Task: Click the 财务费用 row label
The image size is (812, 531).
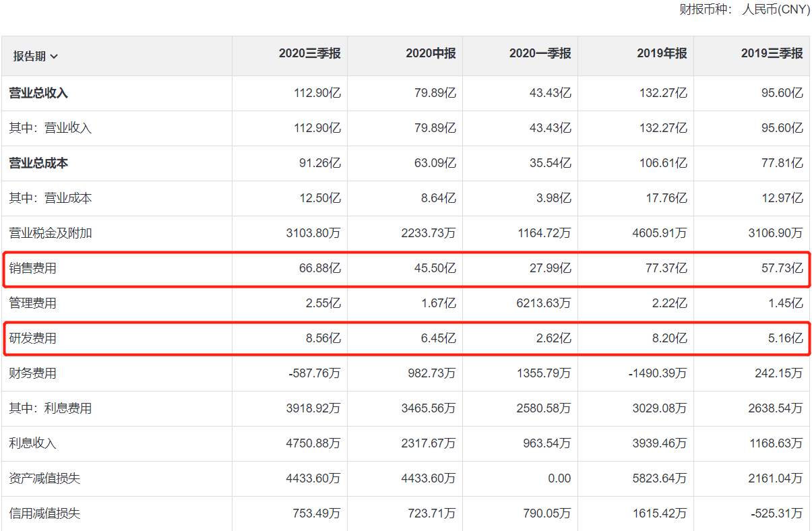Action: click(x=33, y=373)
